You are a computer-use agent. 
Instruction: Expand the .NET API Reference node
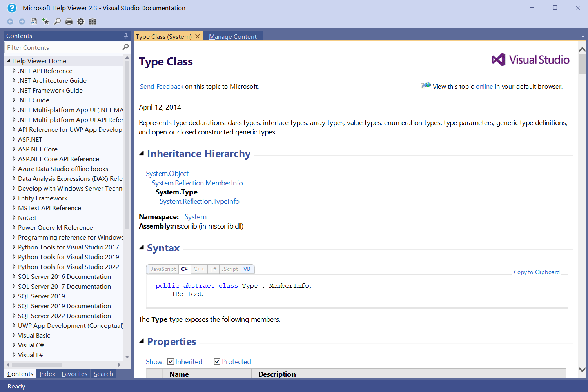[x=14, y=71]
